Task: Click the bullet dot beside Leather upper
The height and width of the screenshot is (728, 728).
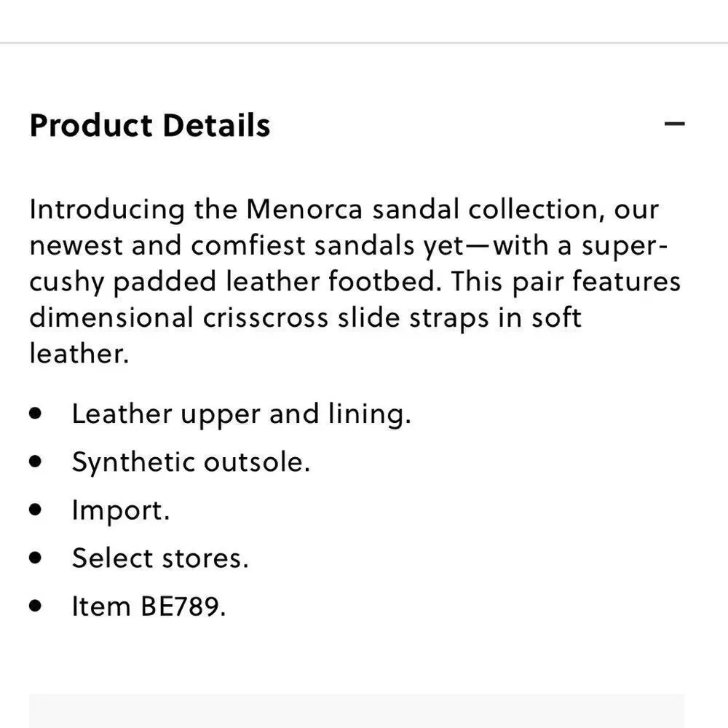Action: pos(35,414)
